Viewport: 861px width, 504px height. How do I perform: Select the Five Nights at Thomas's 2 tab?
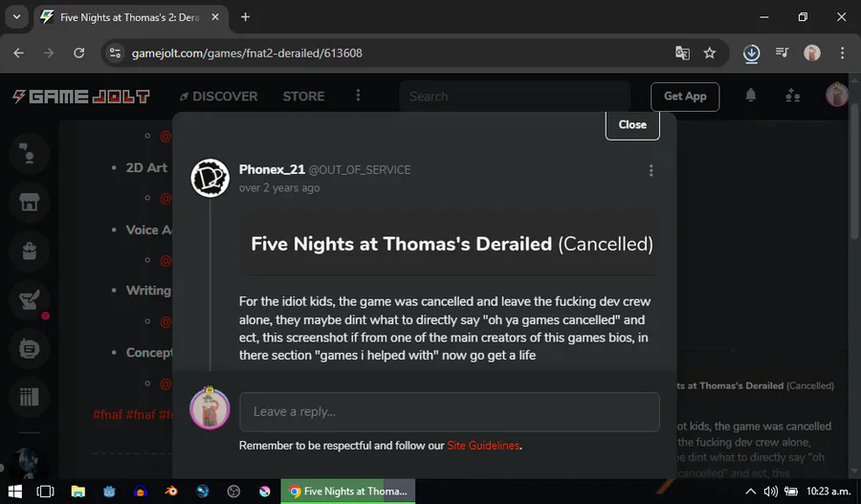129,17
